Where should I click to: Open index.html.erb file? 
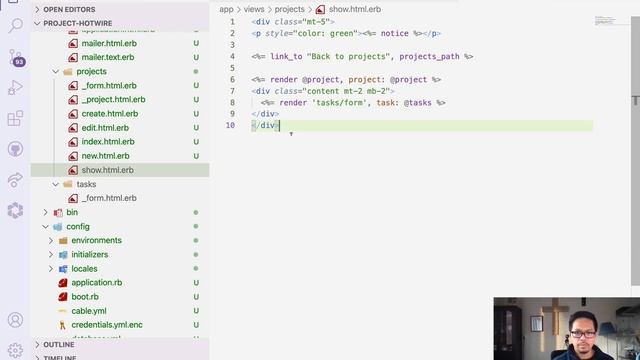point(108,142)
